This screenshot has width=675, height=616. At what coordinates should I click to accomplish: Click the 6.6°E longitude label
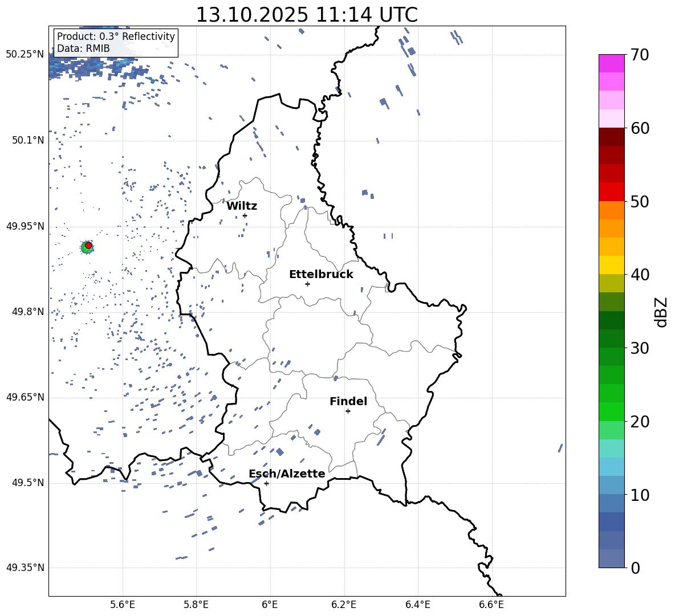pyautogui.click(x=491, y=605)
